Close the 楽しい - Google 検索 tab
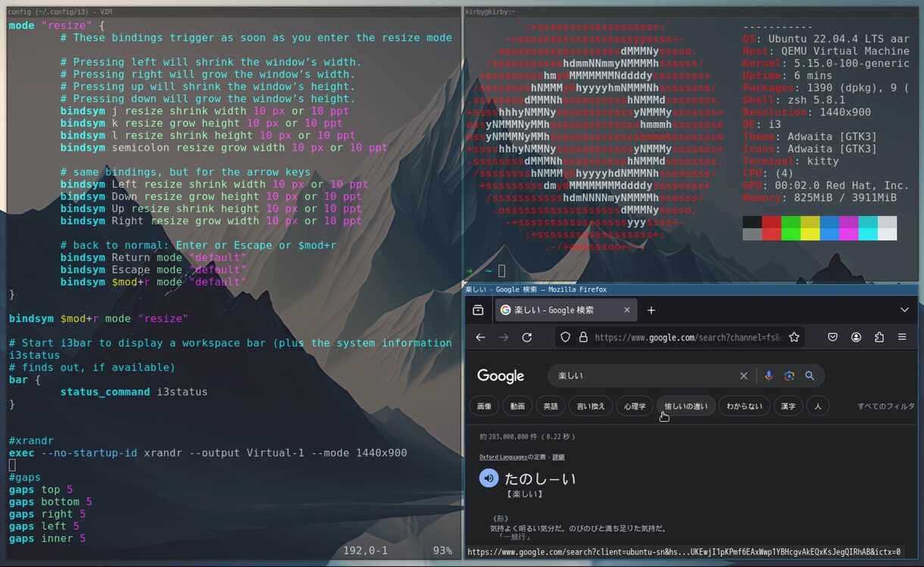 [x=627, y=310]
